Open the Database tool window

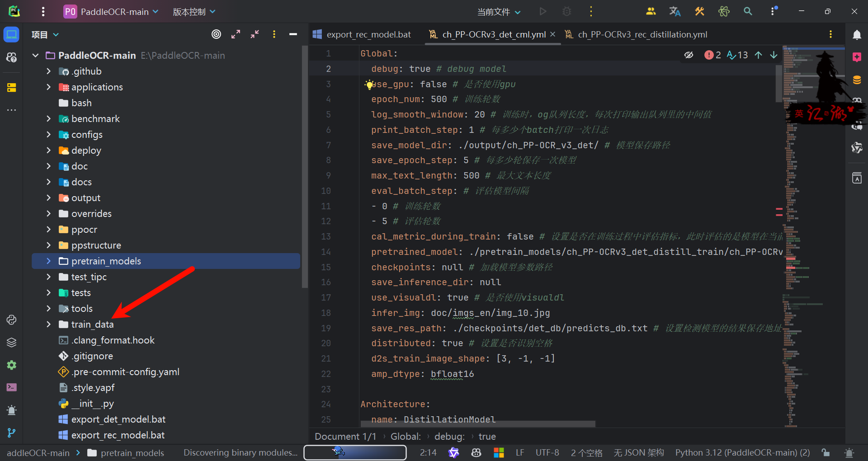click(857, 80)
